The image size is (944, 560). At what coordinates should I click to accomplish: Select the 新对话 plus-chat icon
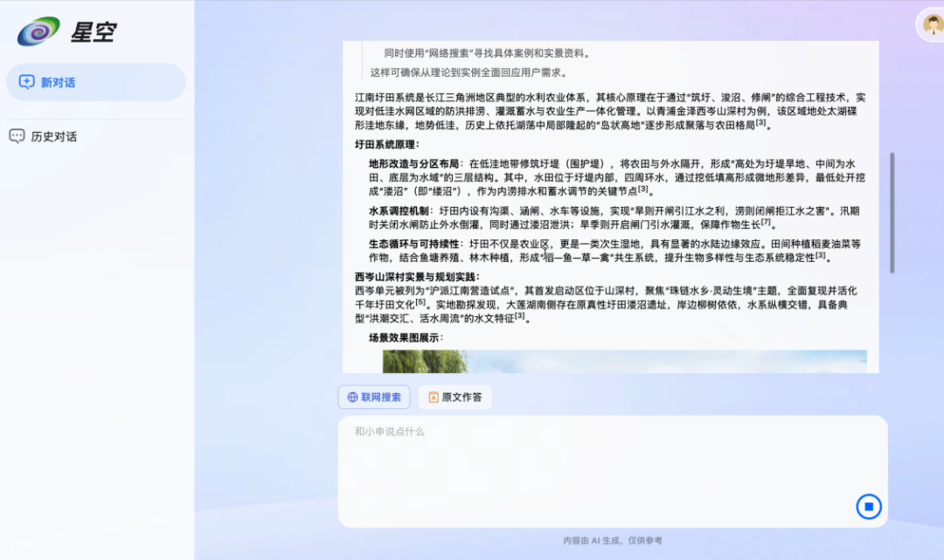point(28,81)
